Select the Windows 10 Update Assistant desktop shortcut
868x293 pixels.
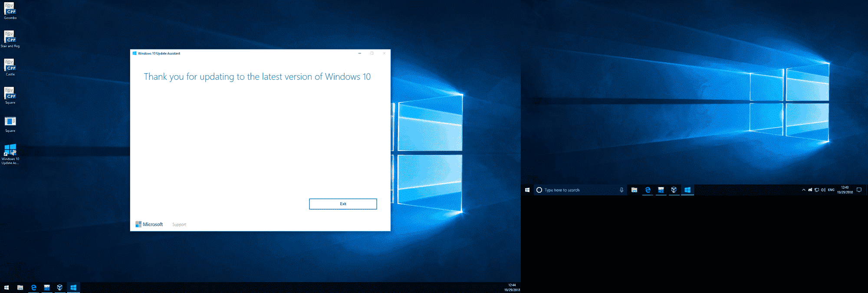point(10,154)
